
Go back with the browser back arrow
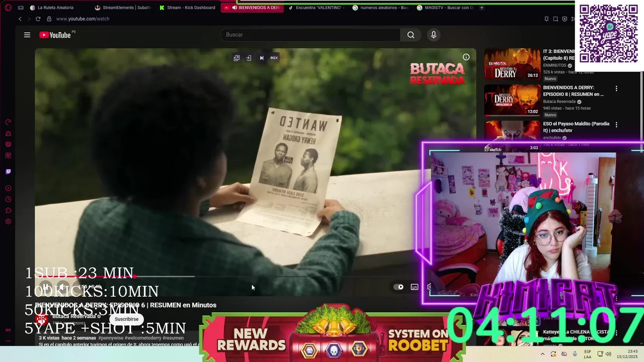point(20,19)
